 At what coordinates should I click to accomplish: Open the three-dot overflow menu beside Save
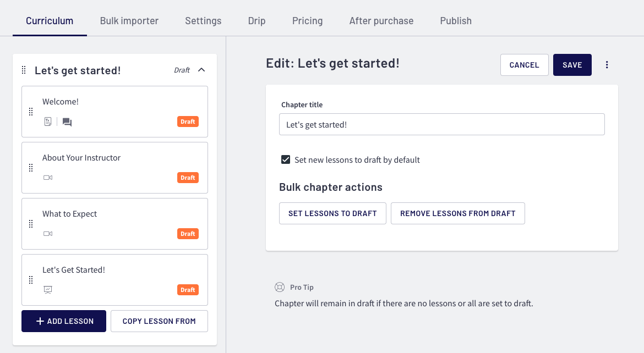click(x=607, y=64)
